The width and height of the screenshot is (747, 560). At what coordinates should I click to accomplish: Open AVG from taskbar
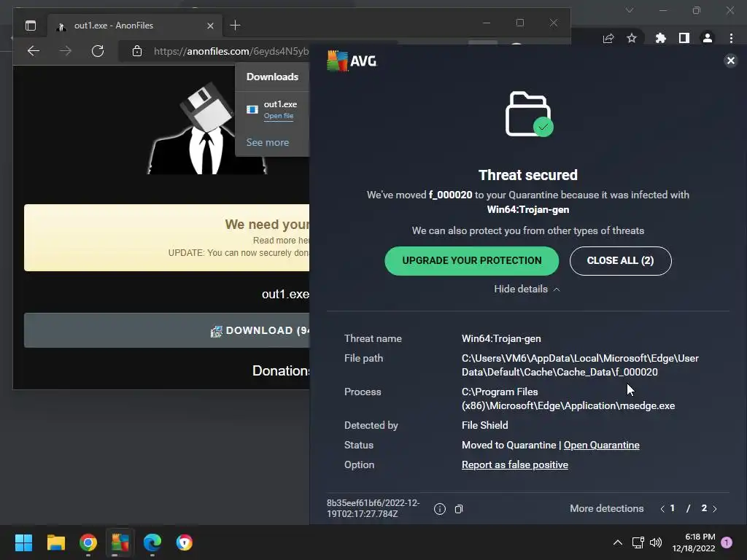(x=120, y=542)
